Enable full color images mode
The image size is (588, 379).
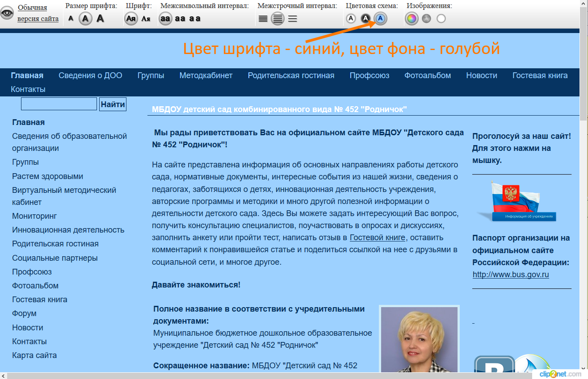pyautogui.click(x=411, y=18)
